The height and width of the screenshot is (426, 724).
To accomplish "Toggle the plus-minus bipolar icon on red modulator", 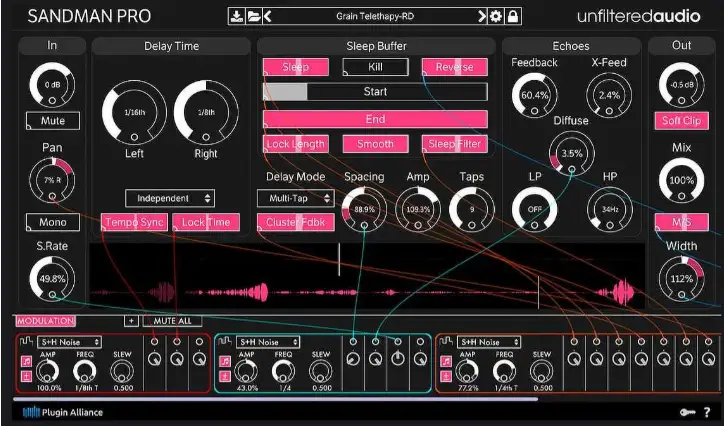I will click(26, 376).
